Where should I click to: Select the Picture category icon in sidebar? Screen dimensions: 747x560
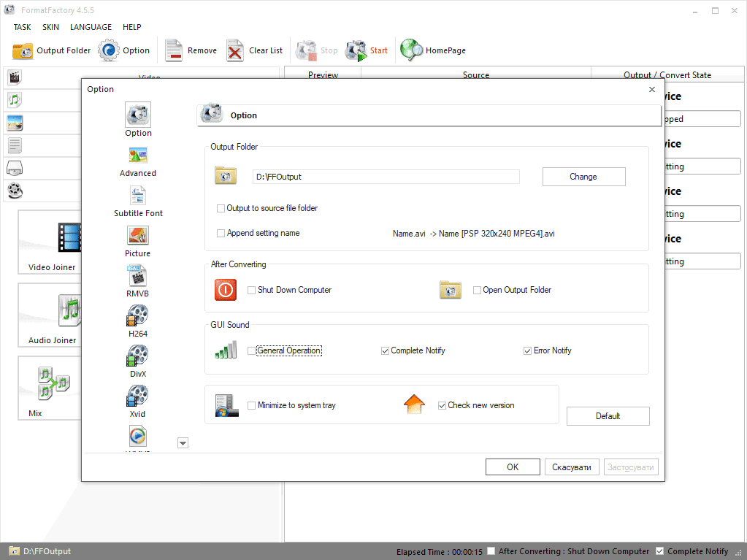pos(15,123)
